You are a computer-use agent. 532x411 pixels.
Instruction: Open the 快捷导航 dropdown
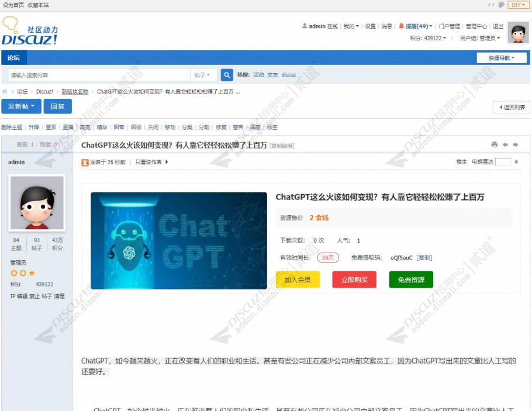pyautogui.click(x=502, y=58)
